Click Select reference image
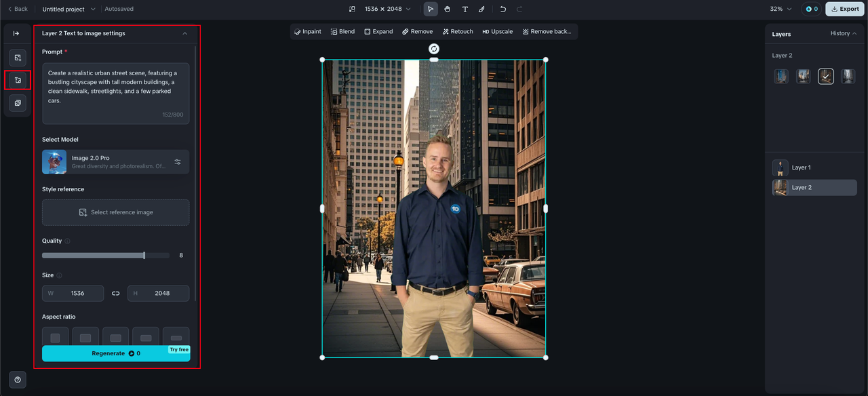This screenshot has width=868, height=396. point(115,212)
